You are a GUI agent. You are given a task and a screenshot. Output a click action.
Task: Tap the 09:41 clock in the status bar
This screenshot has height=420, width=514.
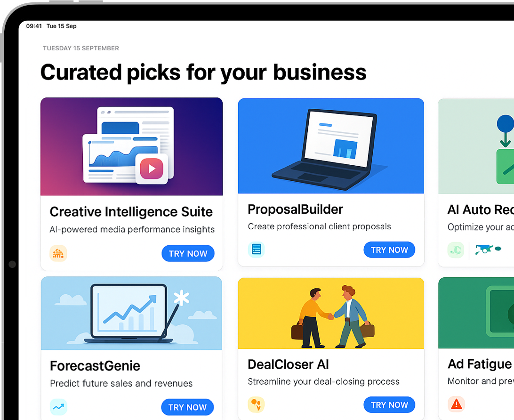click(x=34, y=27)
